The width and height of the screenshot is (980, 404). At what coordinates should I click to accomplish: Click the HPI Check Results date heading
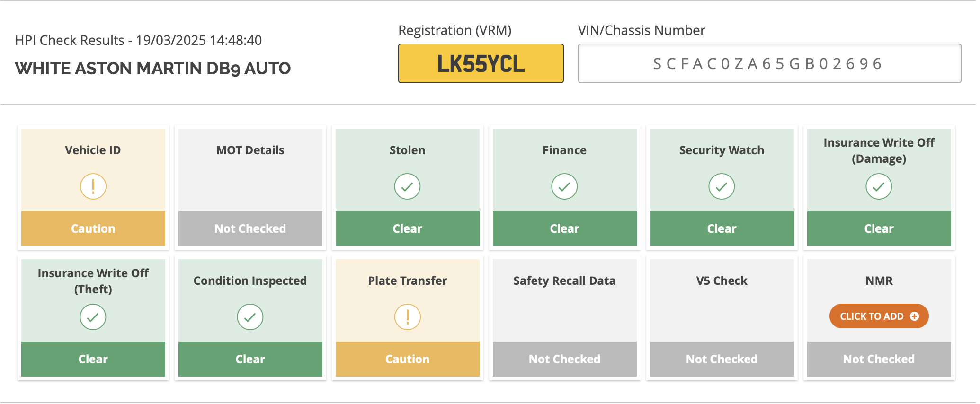(138, 40)
